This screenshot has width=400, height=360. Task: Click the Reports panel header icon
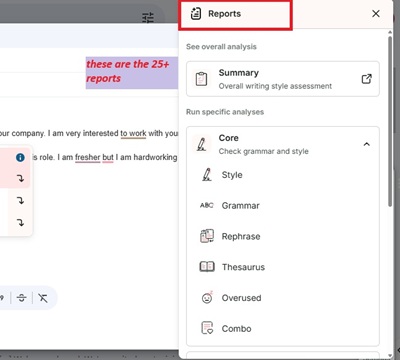(x=196, y=14)
